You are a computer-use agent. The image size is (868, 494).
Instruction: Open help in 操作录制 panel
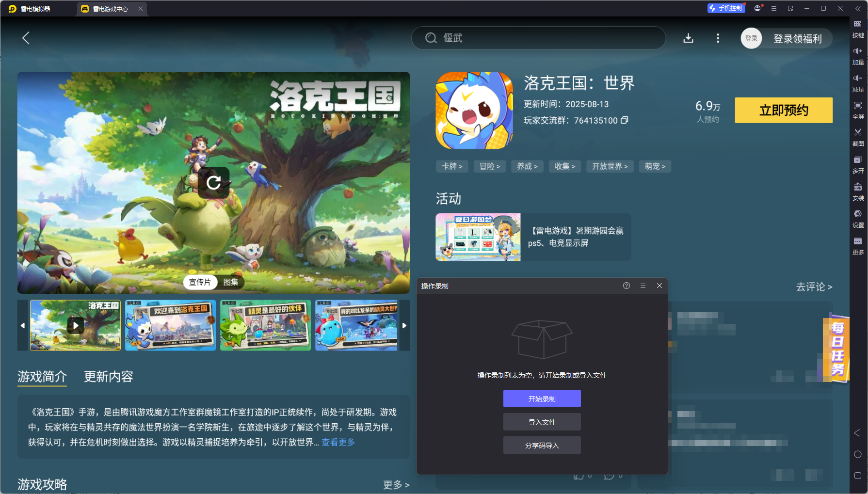point(627,286)
